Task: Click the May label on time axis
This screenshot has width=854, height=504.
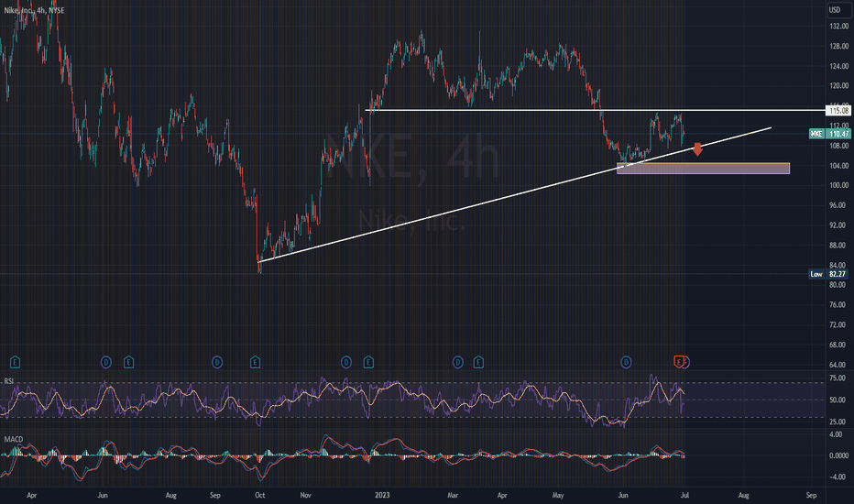Action: [558, 495]
